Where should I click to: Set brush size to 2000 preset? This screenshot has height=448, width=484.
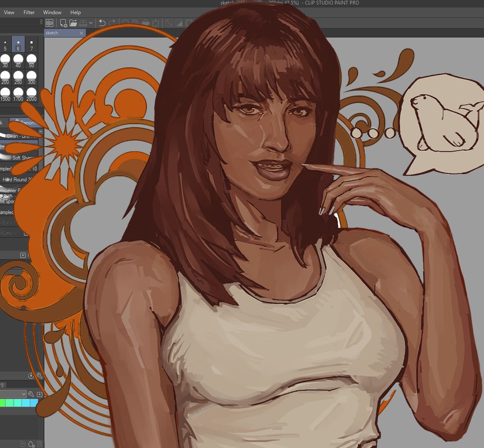[31, 94]
